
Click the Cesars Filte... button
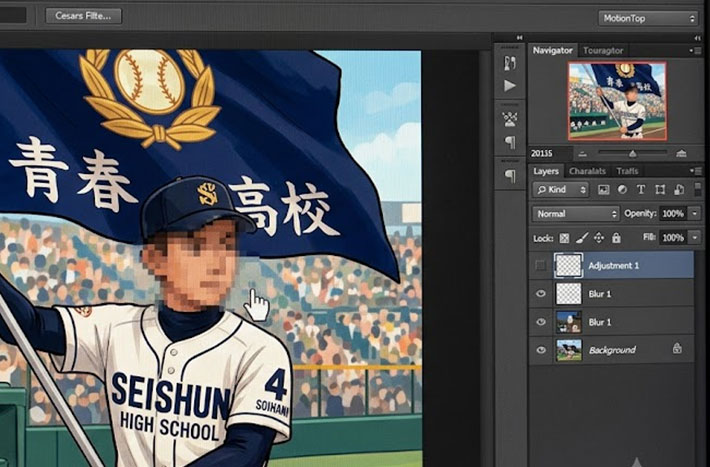83,16
